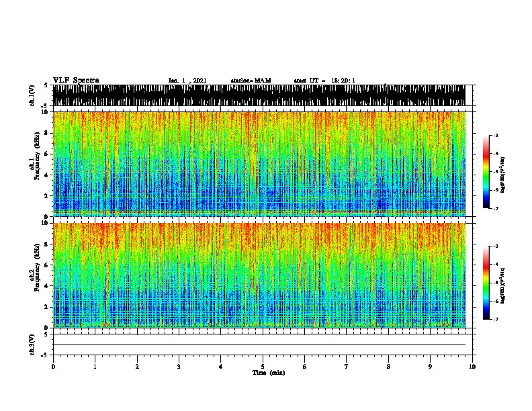Click the "4" kHz tick on ch.2 frequency axis
Image resolution: width=532 pixels, height=411 pixels.
point(47,286)
